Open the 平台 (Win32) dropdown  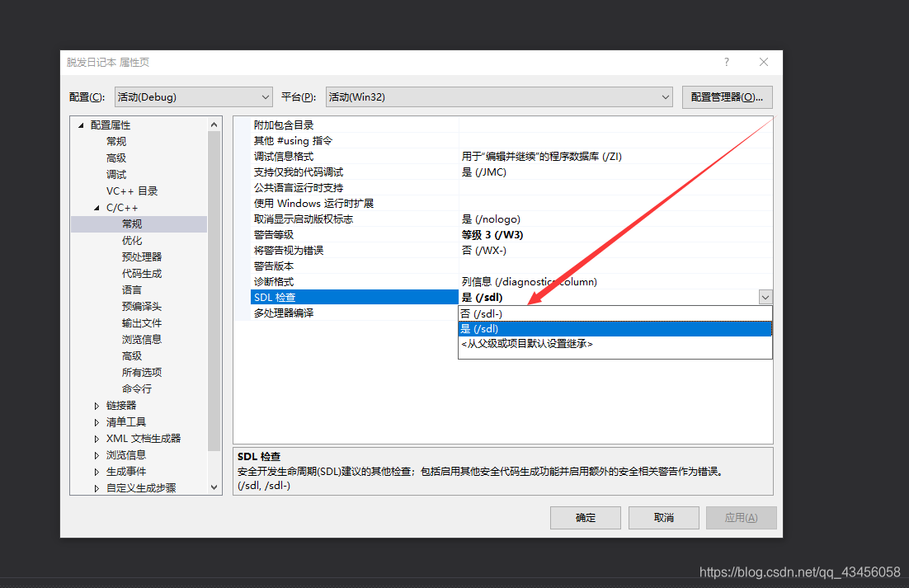coord(499,96)
